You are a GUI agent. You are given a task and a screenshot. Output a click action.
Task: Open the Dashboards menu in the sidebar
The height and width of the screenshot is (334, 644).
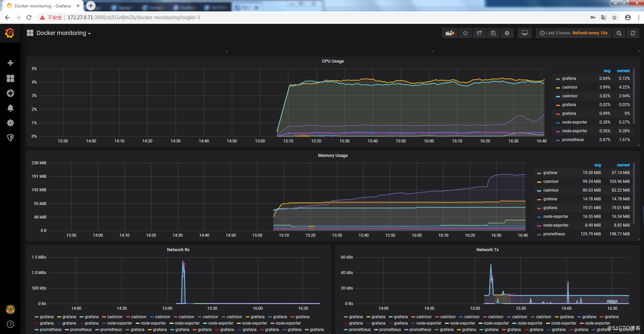point(10,78)
